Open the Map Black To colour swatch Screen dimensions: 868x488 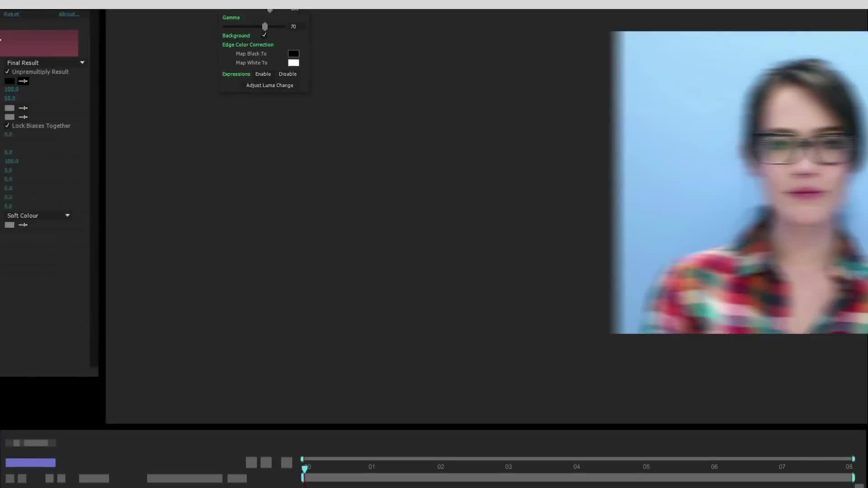[293, 54]
